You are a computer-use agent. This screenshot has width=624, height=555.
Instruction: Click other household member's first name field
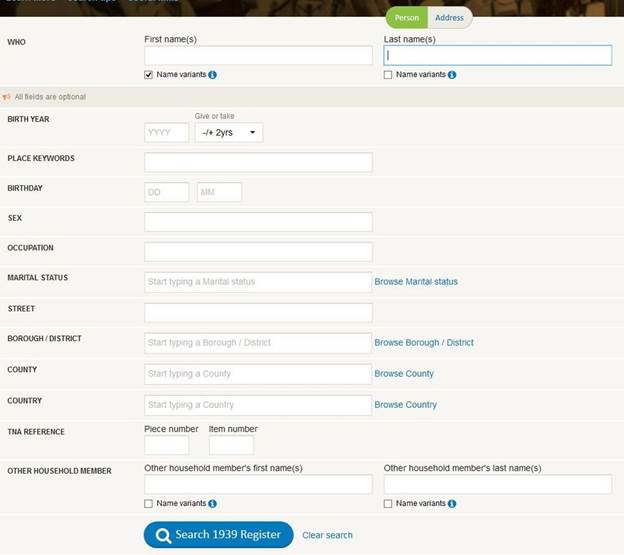tap(258, 484)
